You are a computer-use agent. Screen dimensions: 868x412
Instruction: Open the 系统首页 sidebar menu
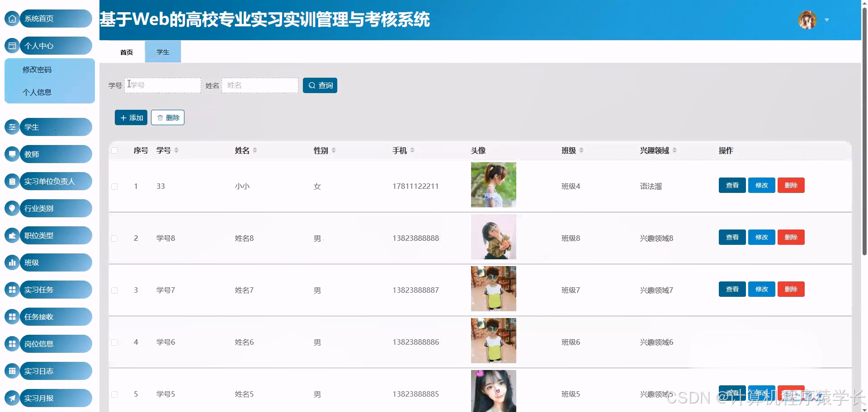[56, 19]
